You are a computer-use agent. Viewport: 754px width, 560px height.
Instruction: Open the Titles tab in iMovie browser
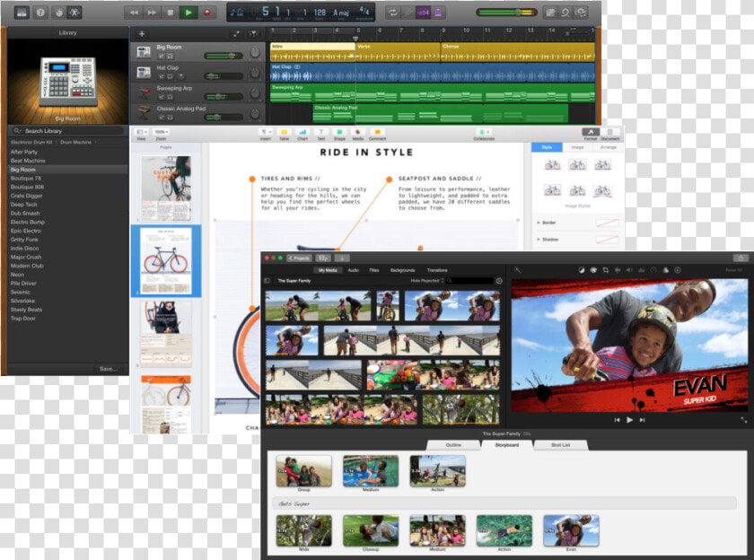[x=374, y=270]
